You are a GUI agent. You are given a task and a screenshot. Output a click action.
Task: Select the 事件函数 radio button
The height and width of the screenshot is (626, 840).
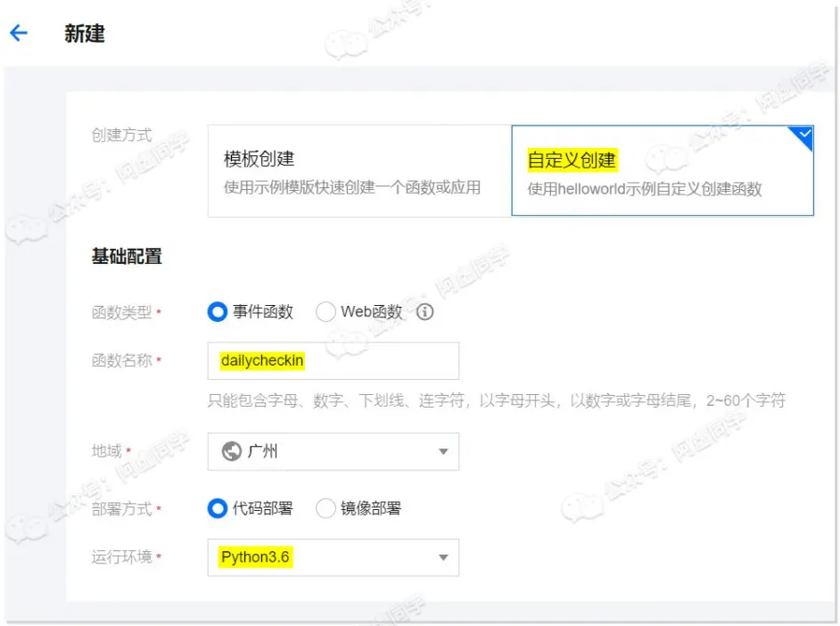pos(217,312)
